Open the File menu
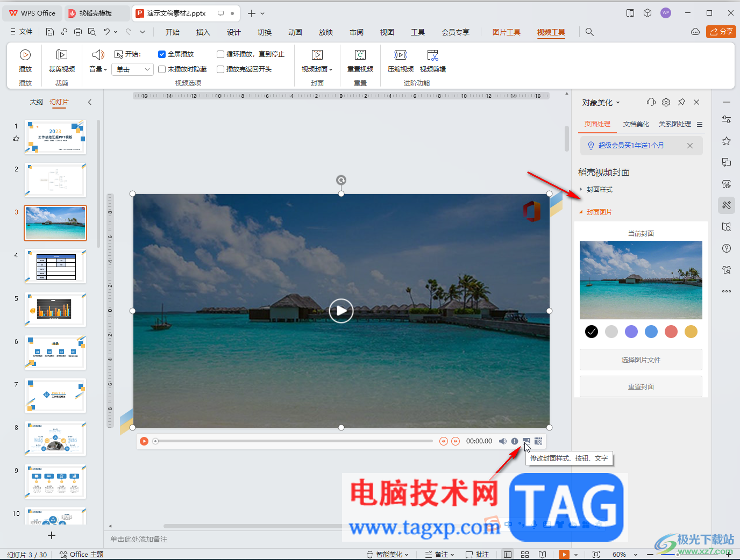 coord(22,32)
